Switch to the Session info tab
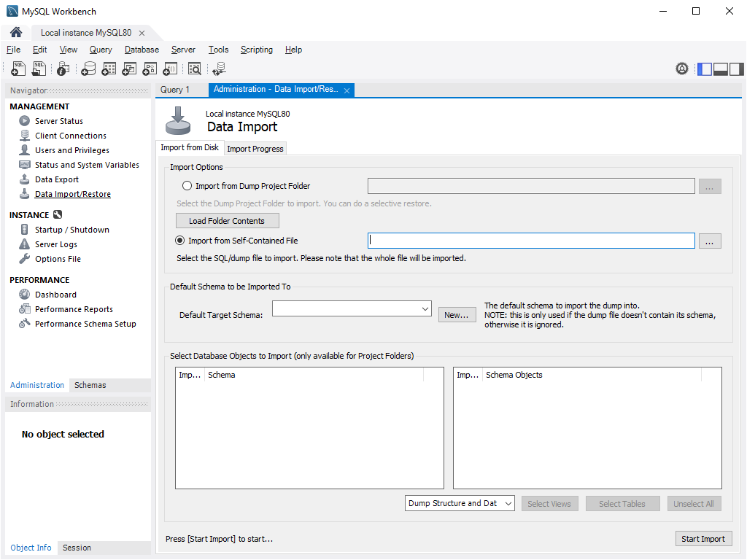The image size is (747, 560). click(77, 548)
